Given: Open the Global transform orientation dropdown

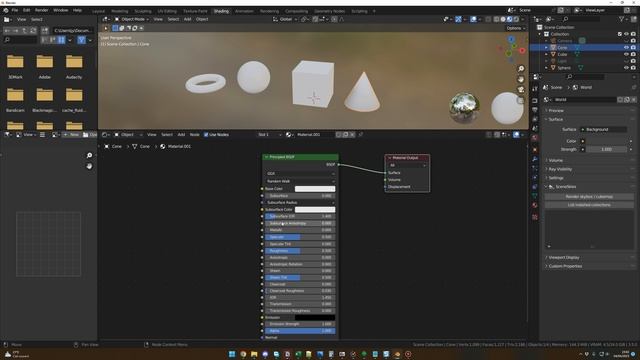Looking at the screenshot, I should click(285, 19).
